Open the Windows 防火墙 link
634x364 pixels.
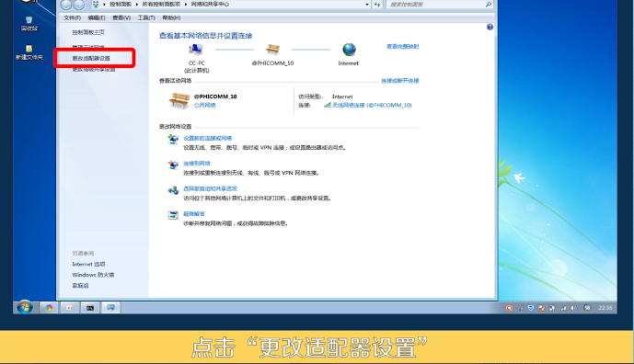click(x=93, y=275)
